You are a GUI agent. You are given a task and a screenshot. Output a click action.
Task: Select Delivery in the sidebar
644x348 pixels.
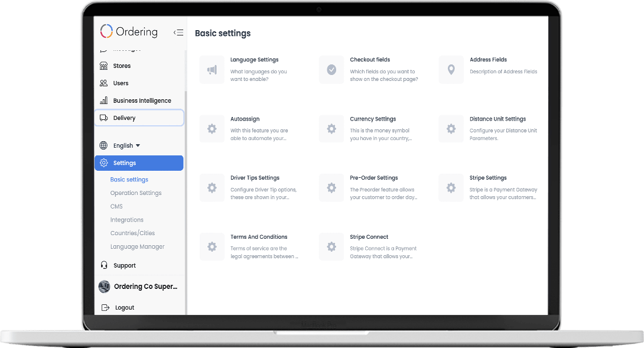coord(139,118)
